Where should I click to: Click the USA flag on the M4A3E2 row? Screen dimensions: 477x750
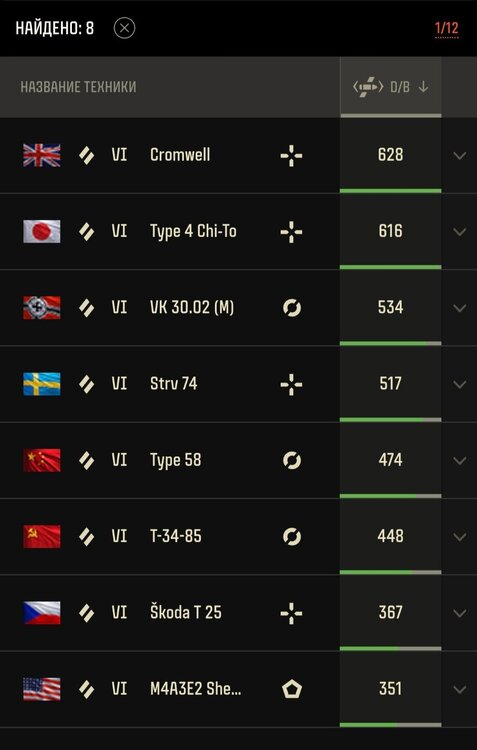(x=42, y=689)
